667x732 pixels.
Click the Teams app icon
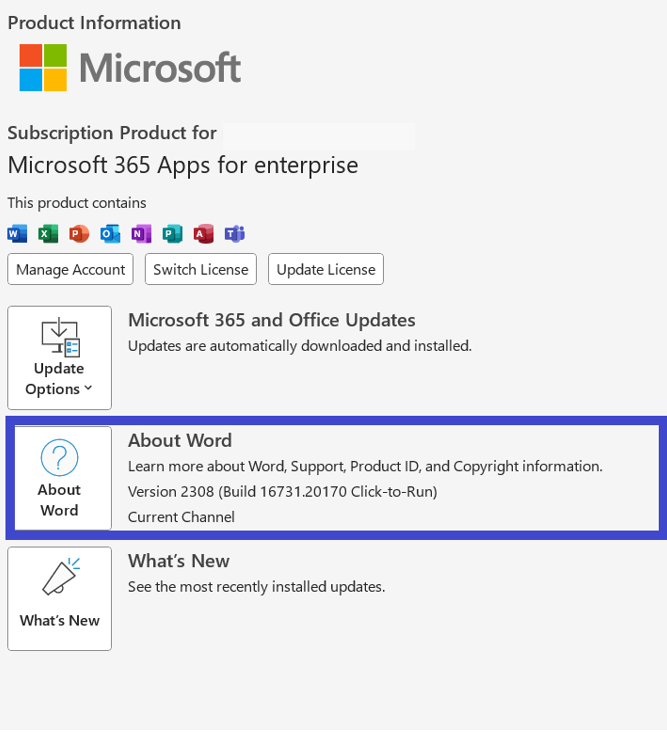[x=234, y=233]
